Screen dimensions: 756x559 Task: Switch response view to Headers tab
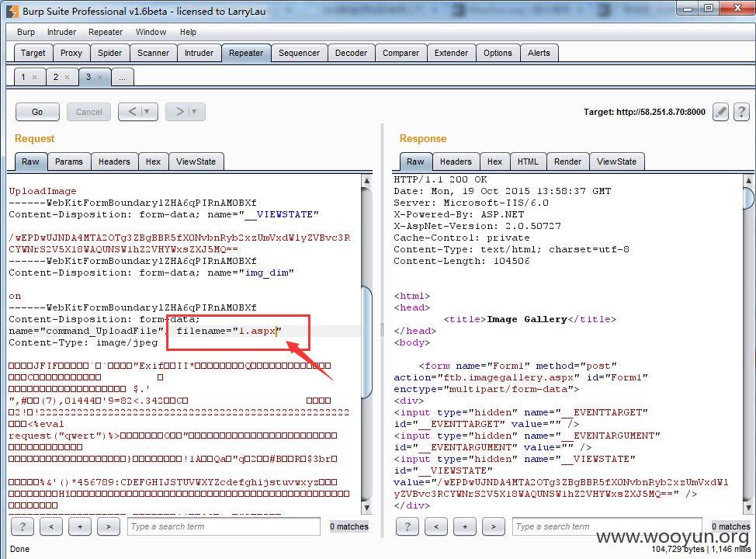point(456,161)
